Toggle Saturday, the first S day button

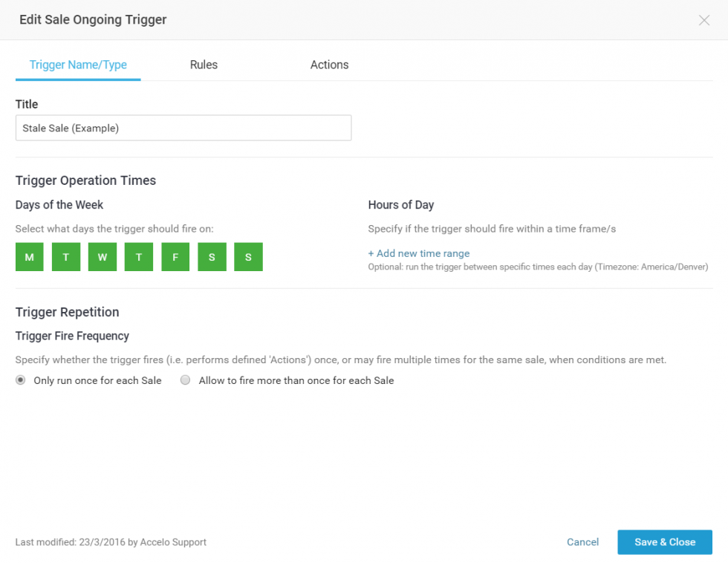point(212,257)
